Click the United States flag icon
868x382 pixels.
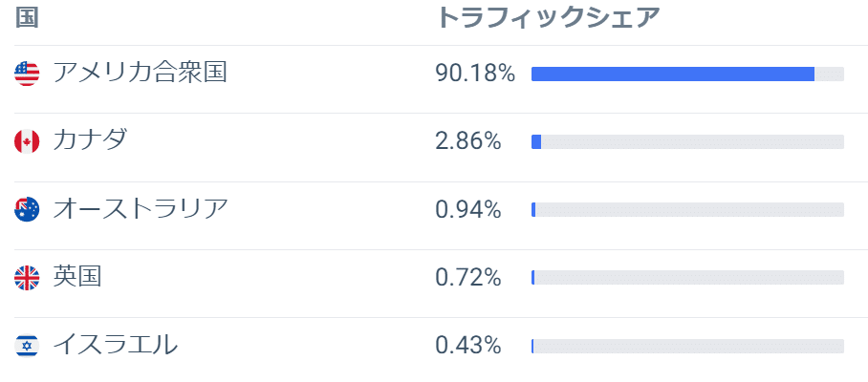pyautogui.click(x=27, y=74)
